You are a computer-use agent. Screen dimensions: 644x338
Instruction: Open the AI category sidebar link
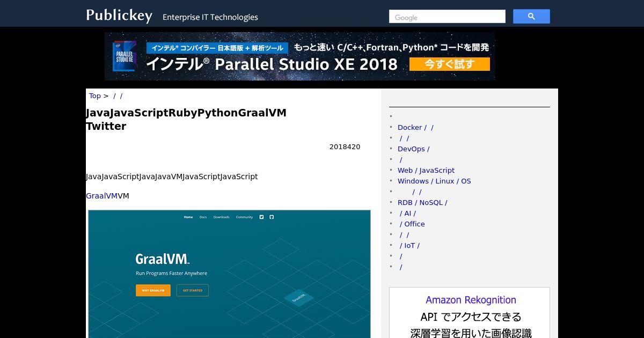click(x=408, y=213)
